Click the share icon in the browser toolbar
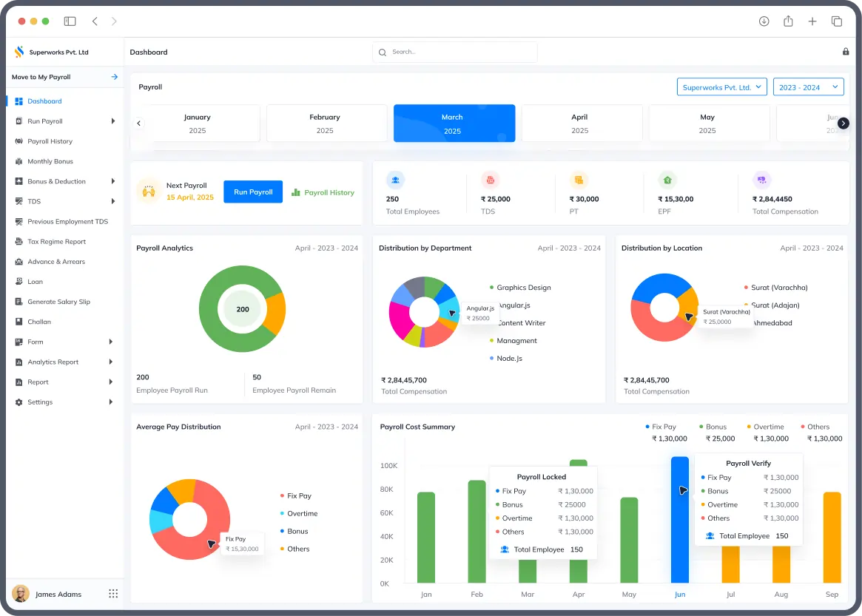The width and height of the screenshot is (862, 616). click(x=788, y=21)
